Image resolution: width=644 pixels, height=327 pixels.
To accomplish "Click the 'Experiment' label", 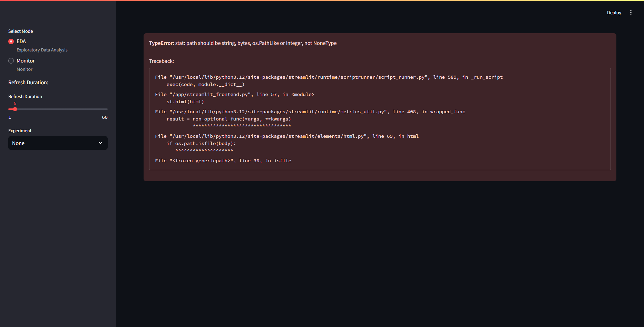I will click(x=20, y=131).
